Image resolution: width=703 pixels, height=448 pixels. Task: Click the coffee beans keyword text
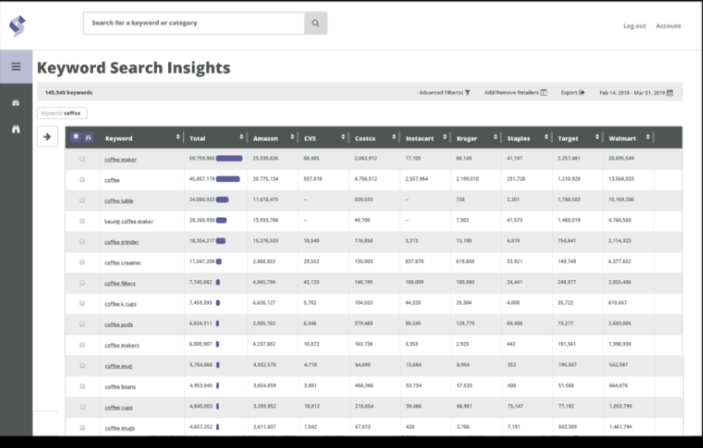click(120, 387)
